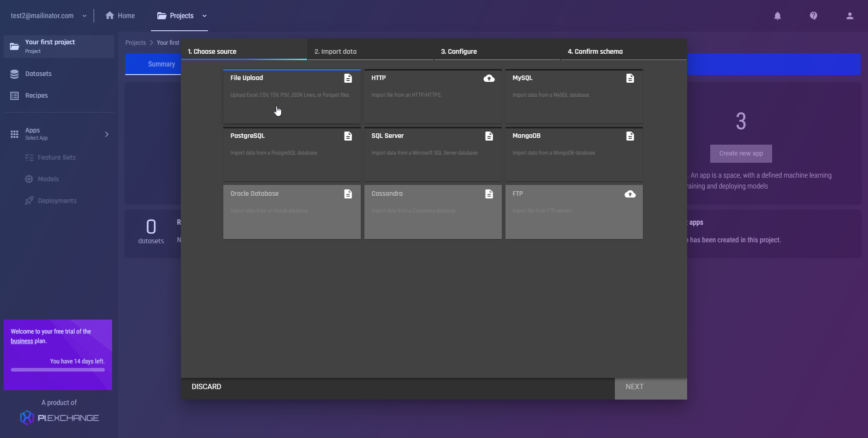Click the Cassandra document icon
This screenshot has height=438, width=868.
(489, 194)
